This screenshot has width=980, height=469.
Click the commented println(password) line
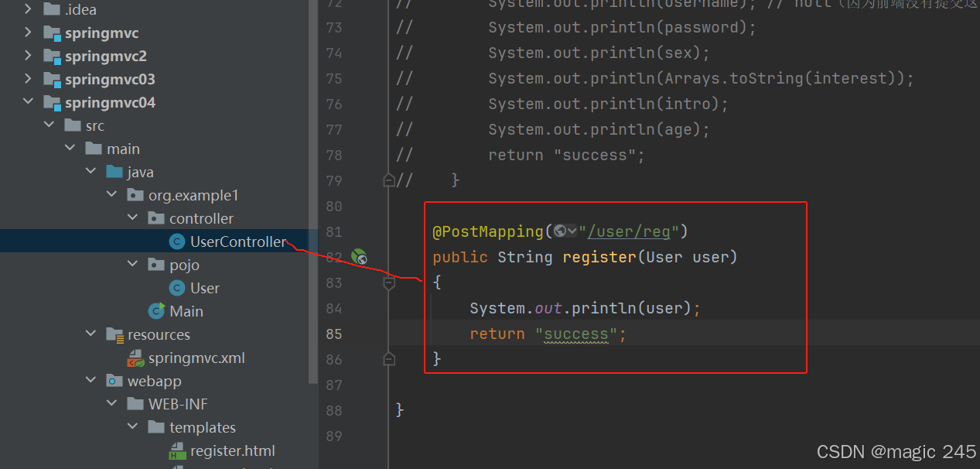pos(622,27)
